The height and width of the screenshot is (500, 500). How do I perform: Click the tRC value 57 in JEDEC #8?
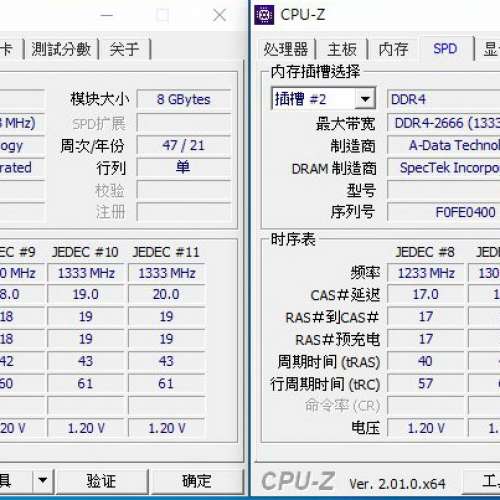426,384
